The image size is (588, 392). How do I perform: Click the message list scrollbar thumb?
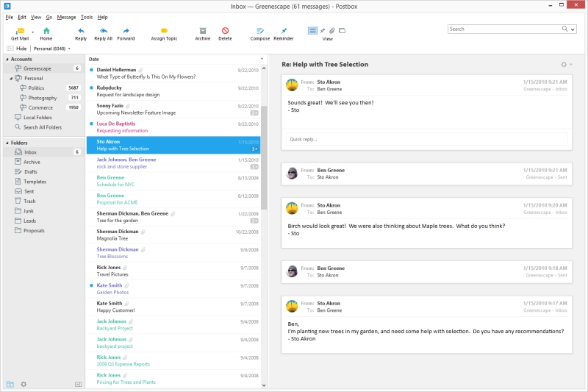(x=264, y=157)
